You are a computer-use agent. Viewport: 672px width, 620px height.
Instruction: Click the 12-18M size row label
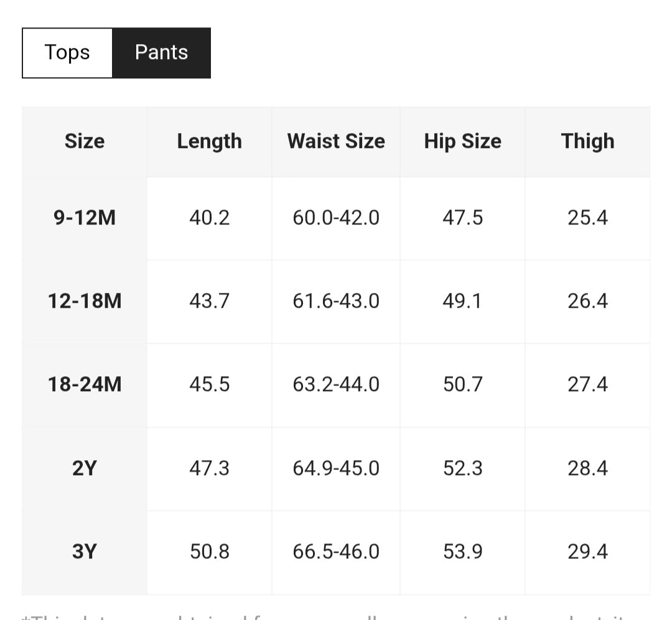85,301
